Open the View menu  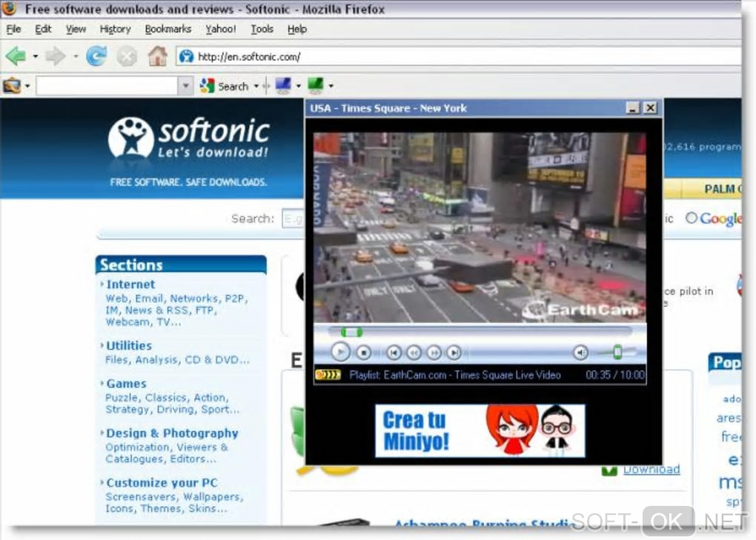[x=76, y=29]
